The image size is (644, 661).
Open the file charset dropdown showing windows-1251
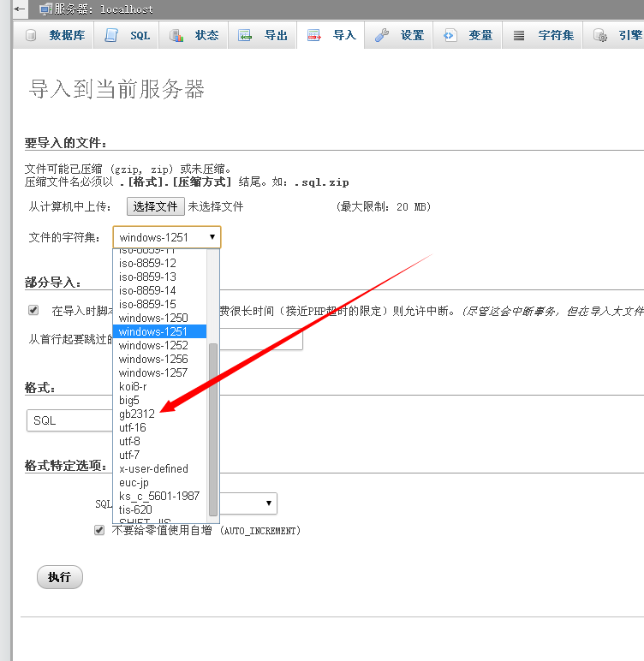(167, 237)
